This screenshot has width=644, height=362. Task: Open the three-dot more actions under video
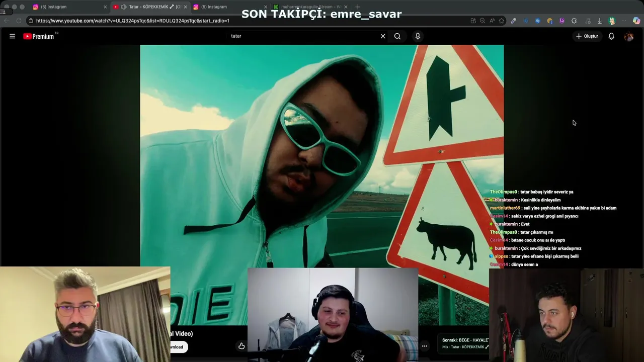pyautogui.click(x=425, y=346)
